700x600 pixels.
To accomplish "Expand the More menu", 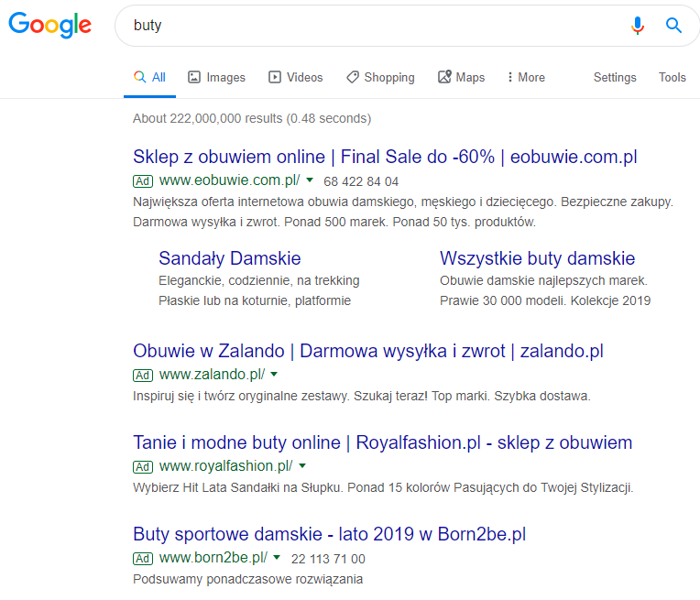I will click(526, 77).
